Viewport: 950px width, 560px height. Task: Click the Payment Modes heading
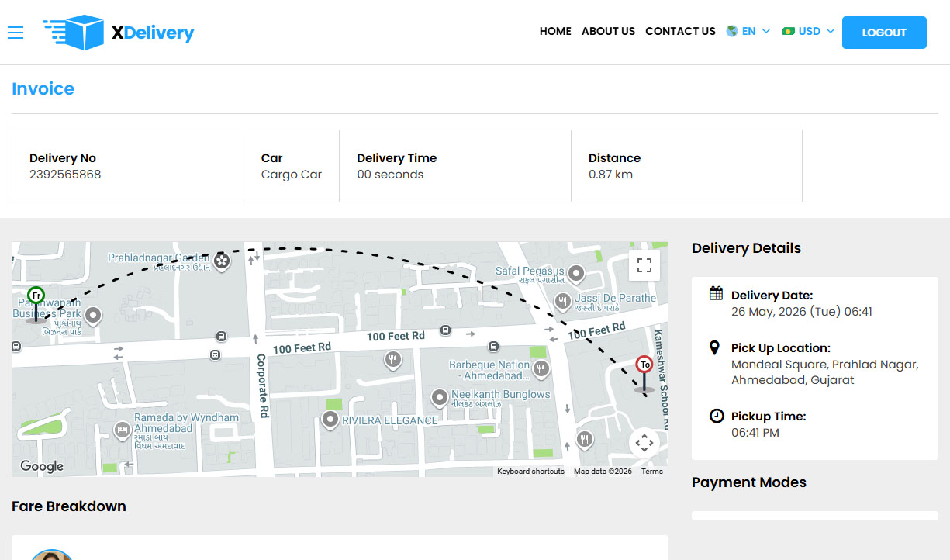pos(749,482)
